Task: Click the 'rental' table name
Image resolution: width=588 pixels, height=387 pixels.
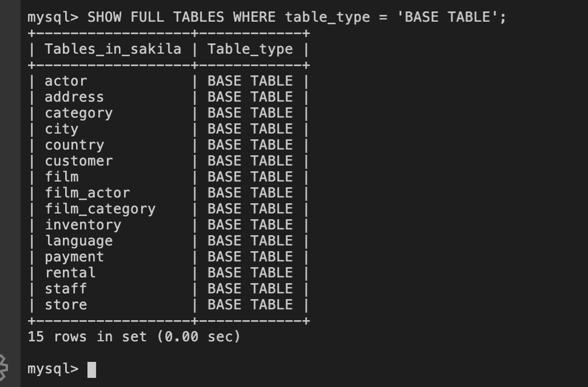Action: point(70,273)
